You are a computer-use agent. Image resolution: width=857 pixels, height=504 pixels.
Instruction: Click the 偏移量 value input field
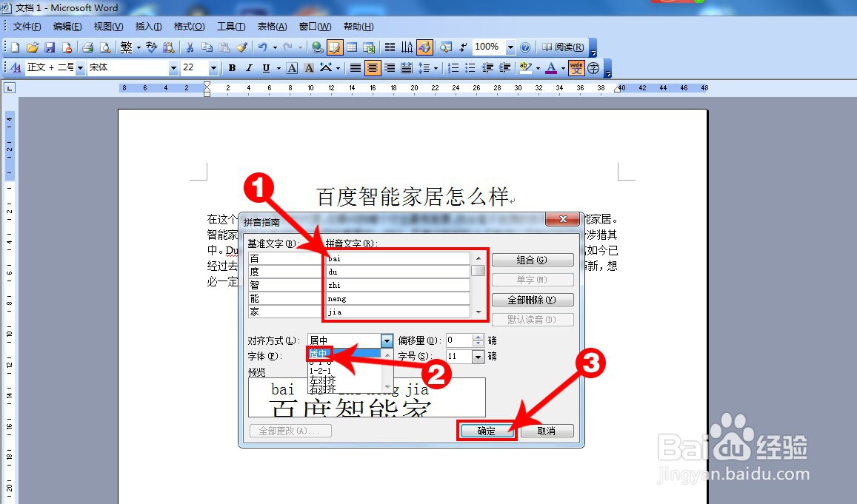pos(458,340)
